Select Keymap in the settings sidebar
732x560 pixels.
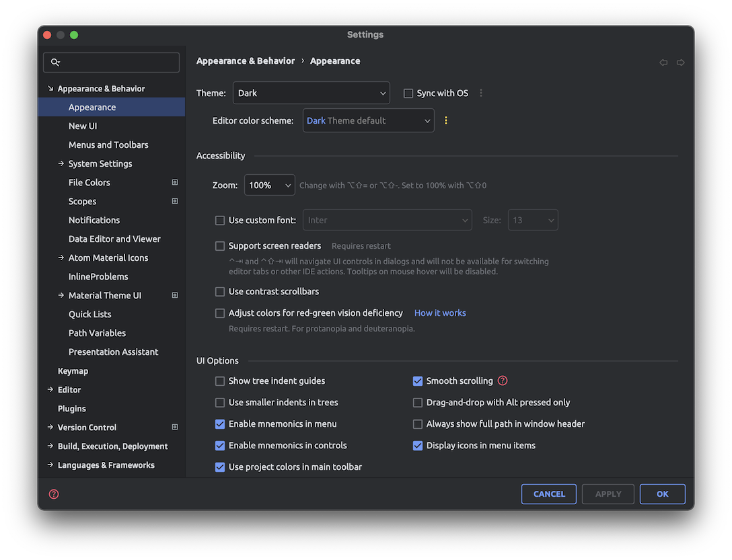(71, 370)
